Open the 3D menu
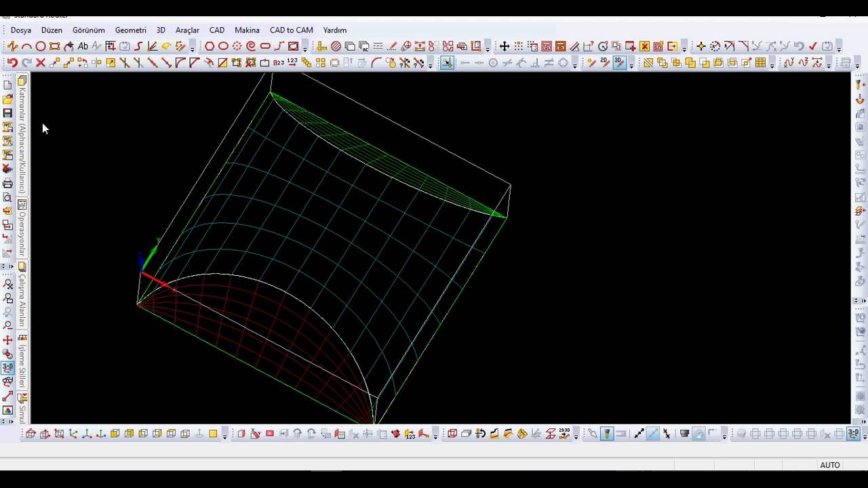The height and width of the screenshot is (488, 868). (161, 30)
